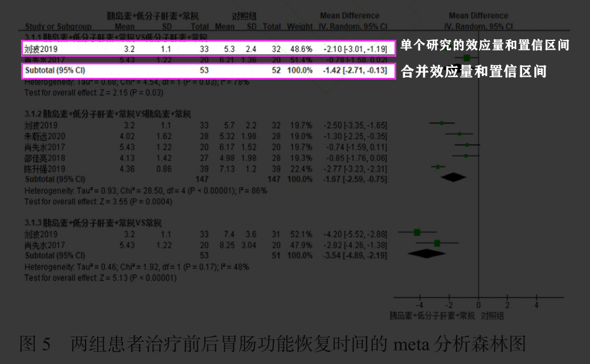
Task: Click the -4 tick label on the axis
Action: [x=419, y=305]
